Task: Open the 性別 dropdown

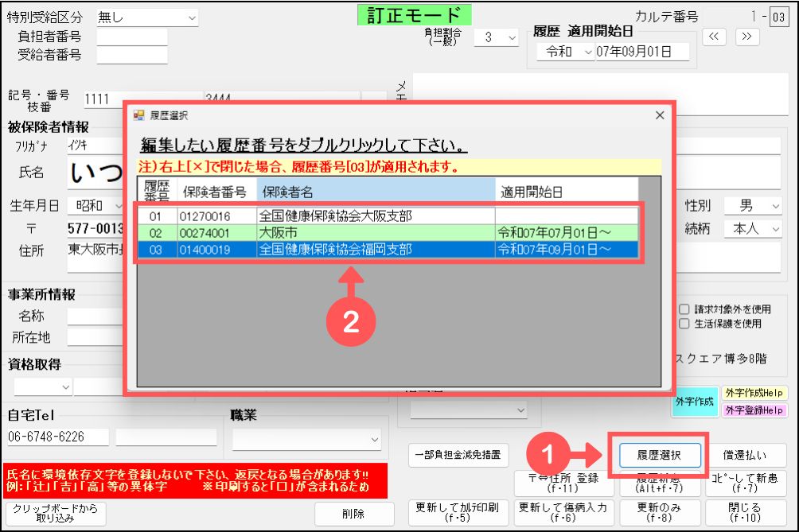Action: click(x=752, y=206)
